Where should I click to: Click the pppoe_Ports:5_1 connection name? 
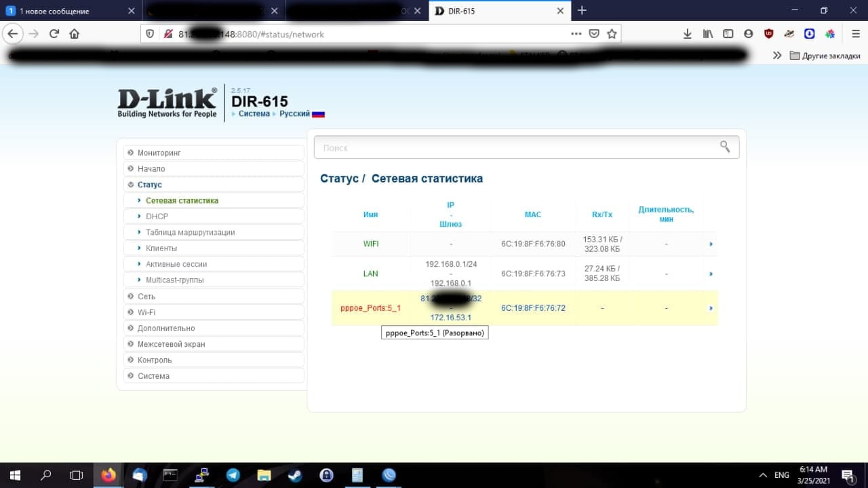click(370, 308)
